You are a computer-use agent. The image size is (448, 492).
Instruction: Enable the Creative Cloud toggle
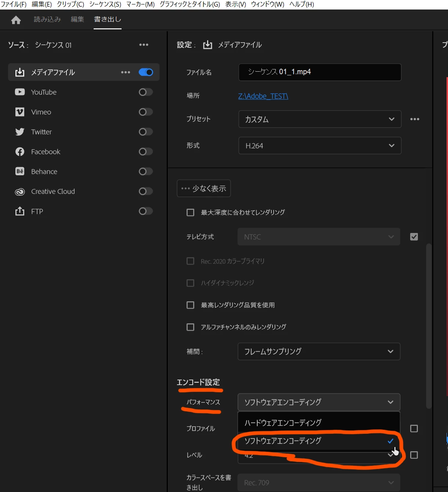click(x=146, y=191)
